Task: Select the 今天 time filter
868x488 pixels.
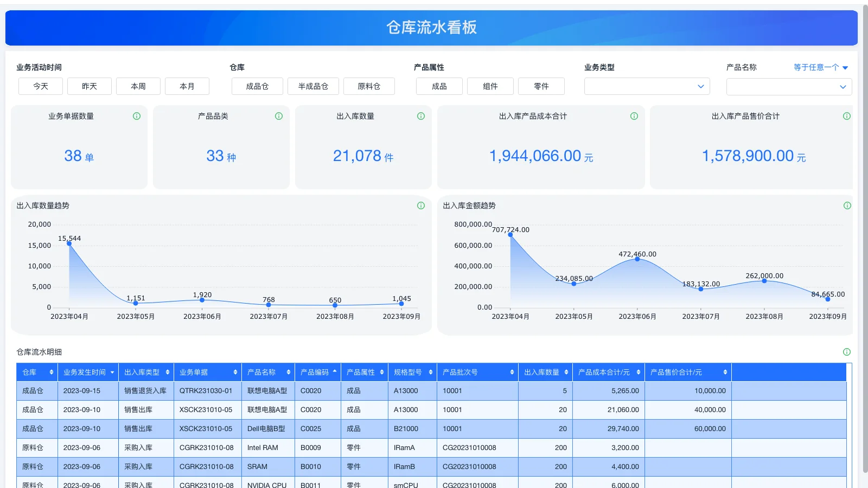Action: point(40,86)
